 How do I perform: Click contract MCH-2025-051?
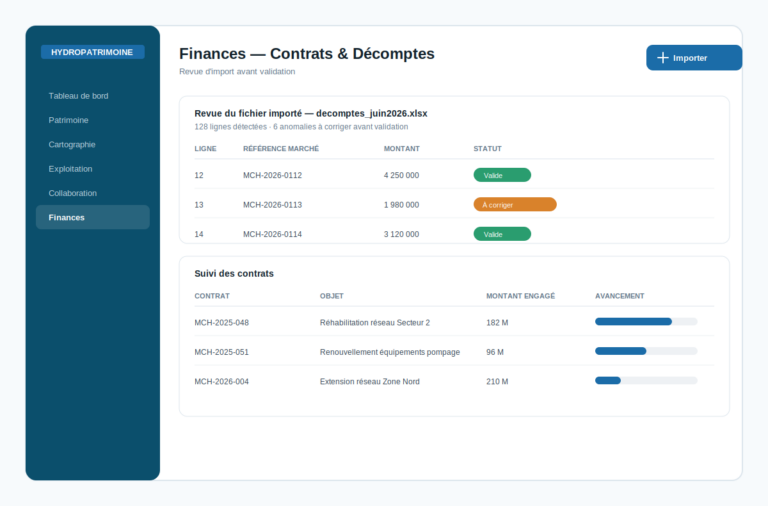pos(221,352)
